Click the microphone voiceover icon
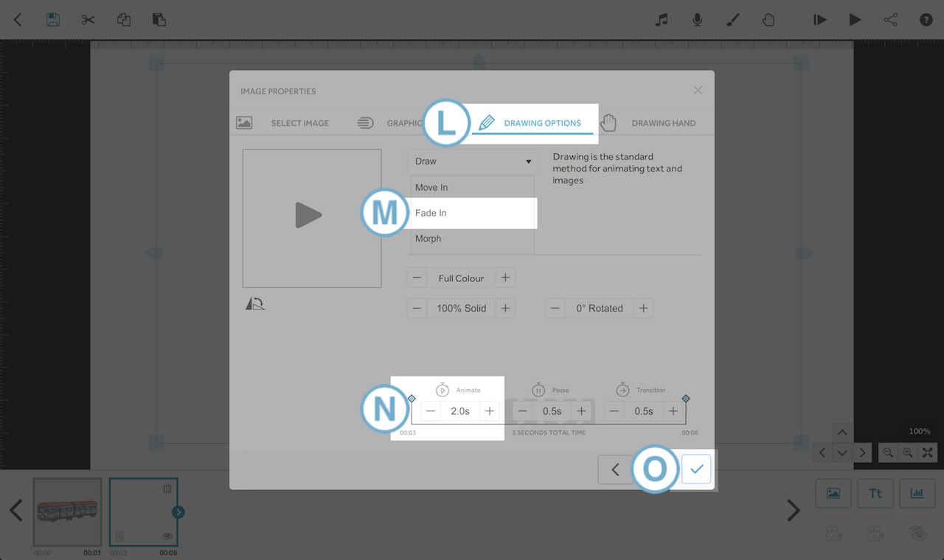944x560 pixels. pos(697,20)
